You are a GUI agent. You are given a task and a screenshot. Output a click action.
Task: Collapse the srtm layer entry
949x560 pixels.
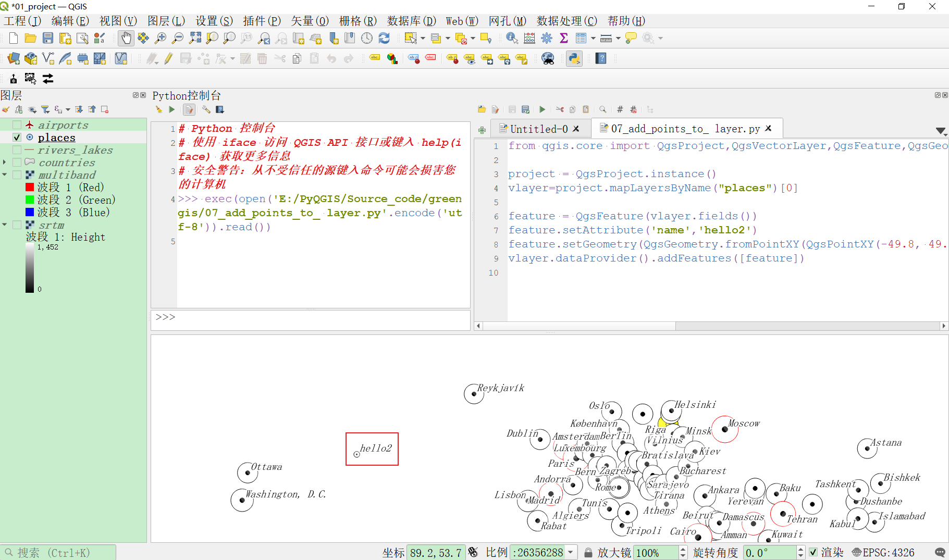5,225
